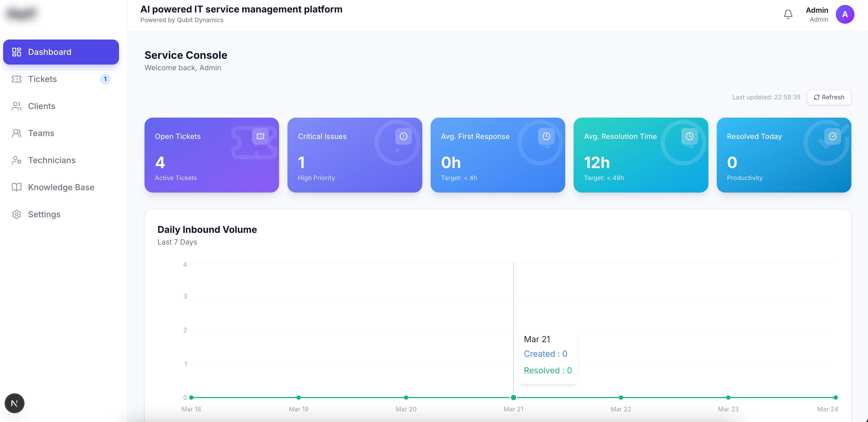Click the badge showing 1 on Tickets
868x422 pixels.
tap(106, 79)
